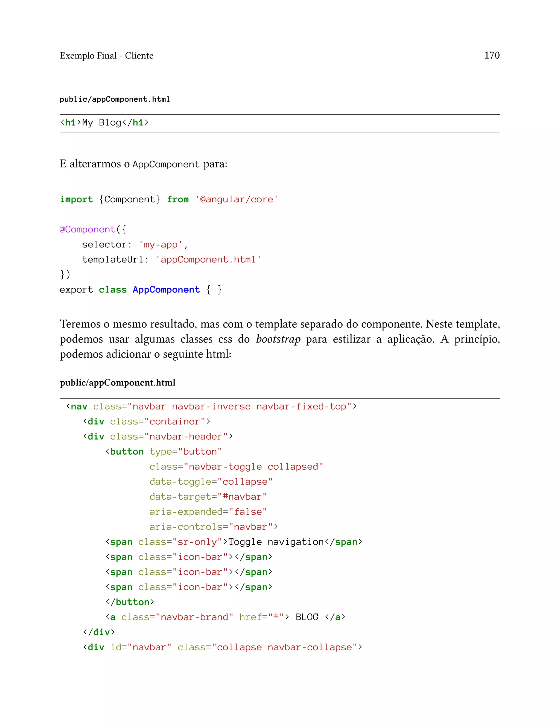Click the page number 170
This screenshot has width=560, height=728.
(492, 55)
